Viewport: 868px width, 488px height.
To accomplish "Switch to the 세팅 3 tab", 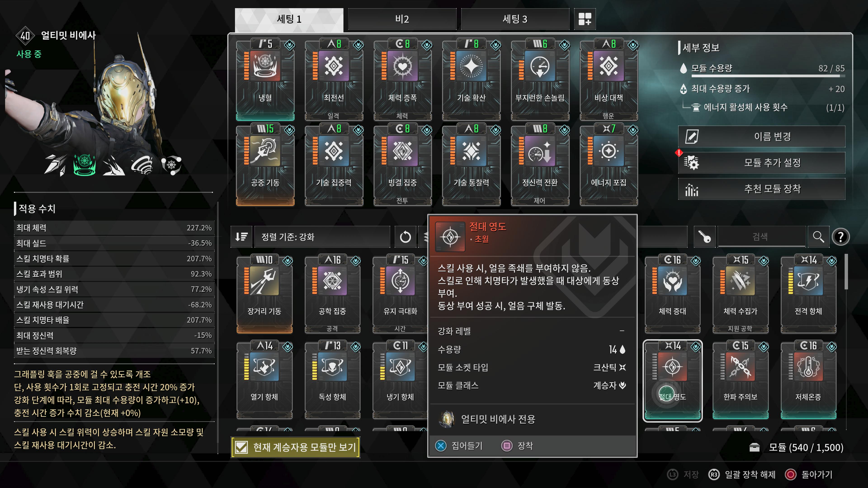I will [x=515, y=19].
